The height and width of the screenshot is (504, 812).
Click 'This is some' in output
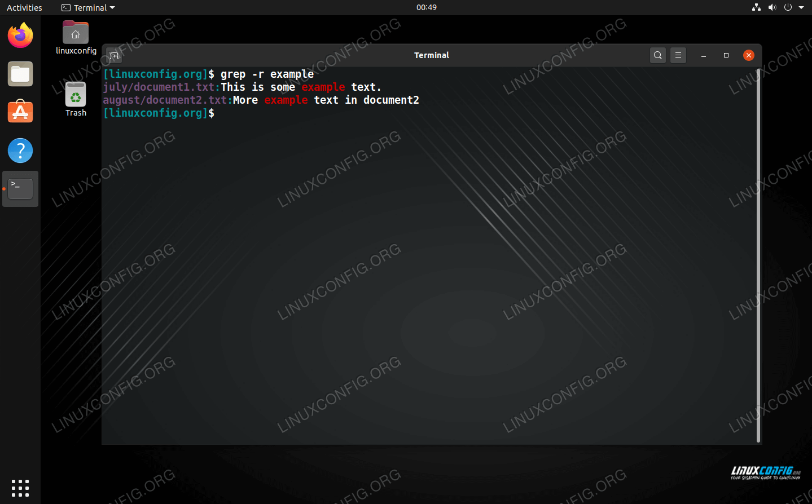[258, 87]
